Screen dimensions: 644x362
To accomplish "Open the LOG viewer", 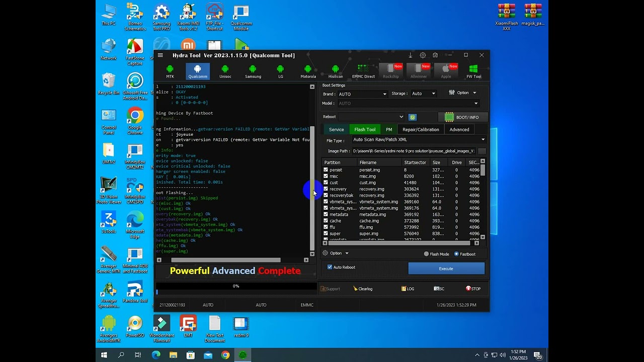I will click(408, 289).
